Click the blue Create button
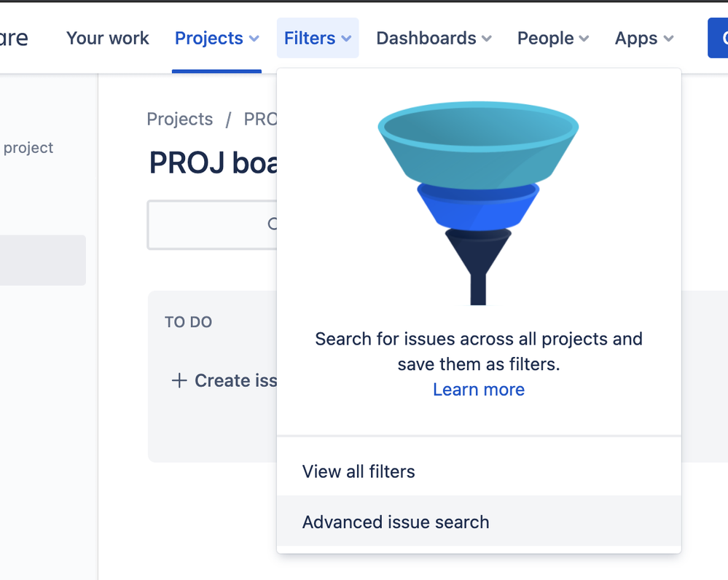The image size is (728, 580). [718, 38]
